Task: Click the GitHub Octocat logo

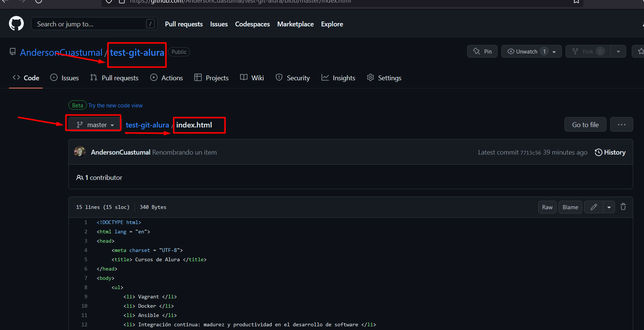Action: click(16, 24)
